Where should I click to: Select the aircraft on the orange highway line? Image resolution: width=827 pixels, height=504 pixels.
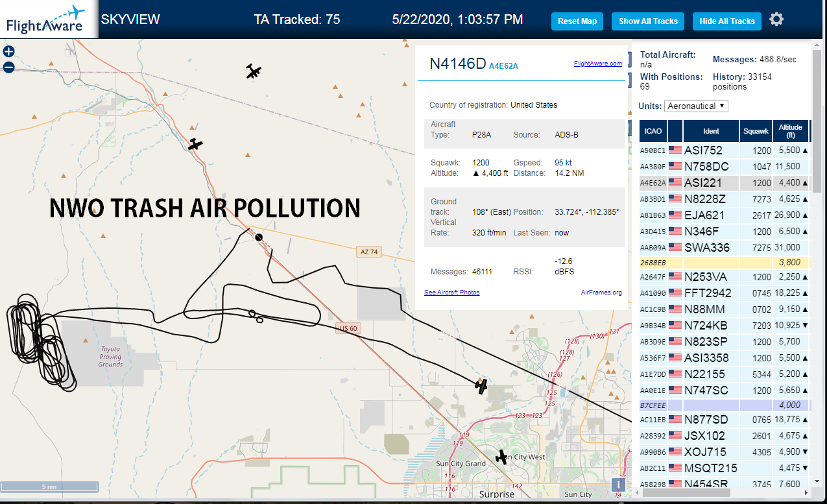click(195, 144)
